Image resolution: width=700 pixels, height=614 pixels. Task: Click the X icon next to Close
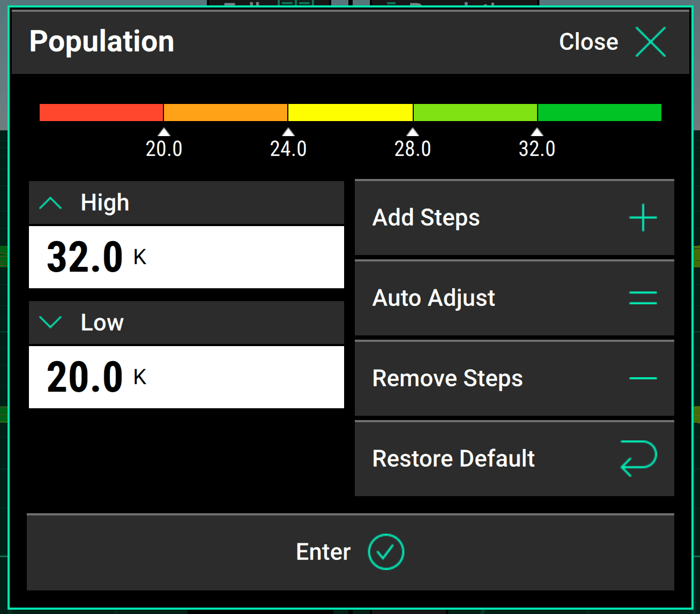point(650,42)
